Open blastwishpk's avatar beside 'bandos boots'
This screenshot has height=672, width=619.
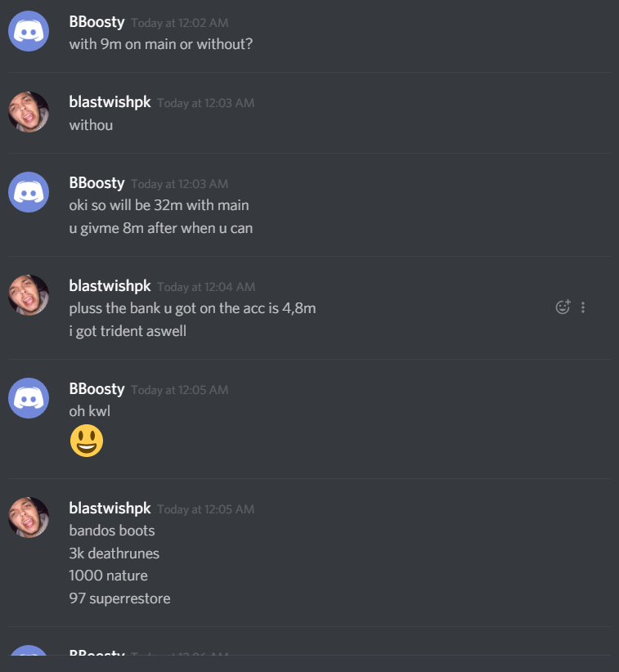pos(29,517)
